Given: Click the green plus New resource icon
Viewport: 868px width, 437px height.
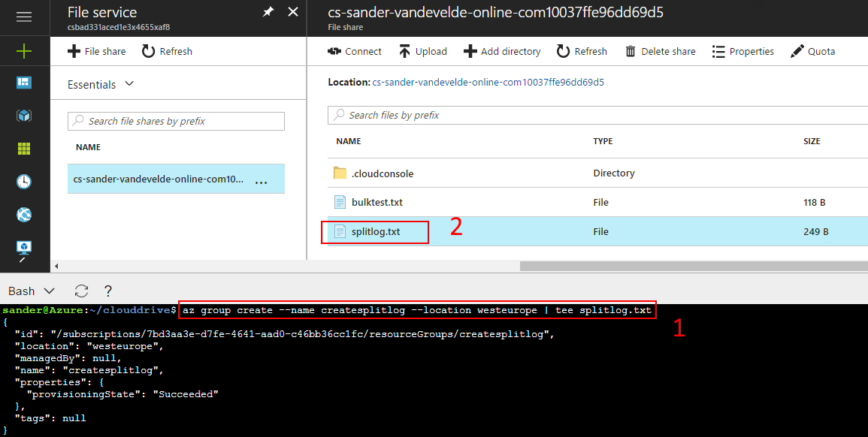Looking at the screenshot, I should (24, 51).
